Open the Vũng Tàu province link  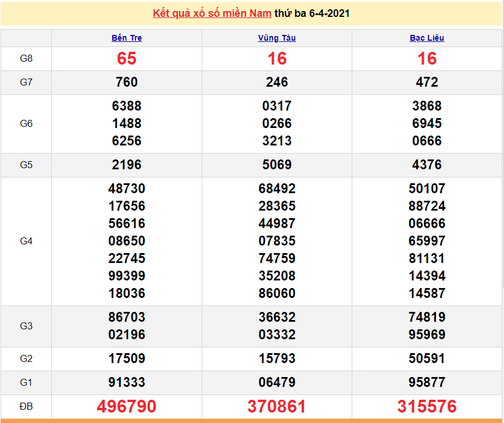click(277, 38)
